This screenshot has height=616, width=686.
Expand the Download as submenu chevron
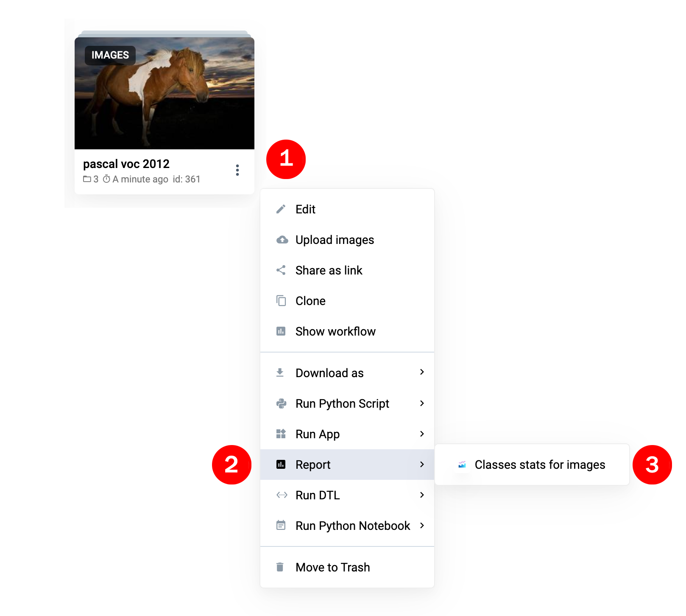click(x=422, y=372)
